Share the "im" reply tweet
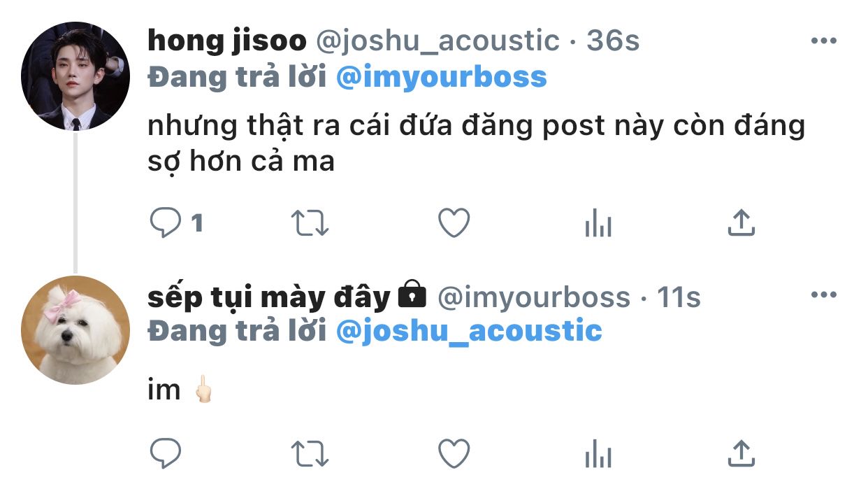This screenshot has height=482, width=868. coord(741,453)
